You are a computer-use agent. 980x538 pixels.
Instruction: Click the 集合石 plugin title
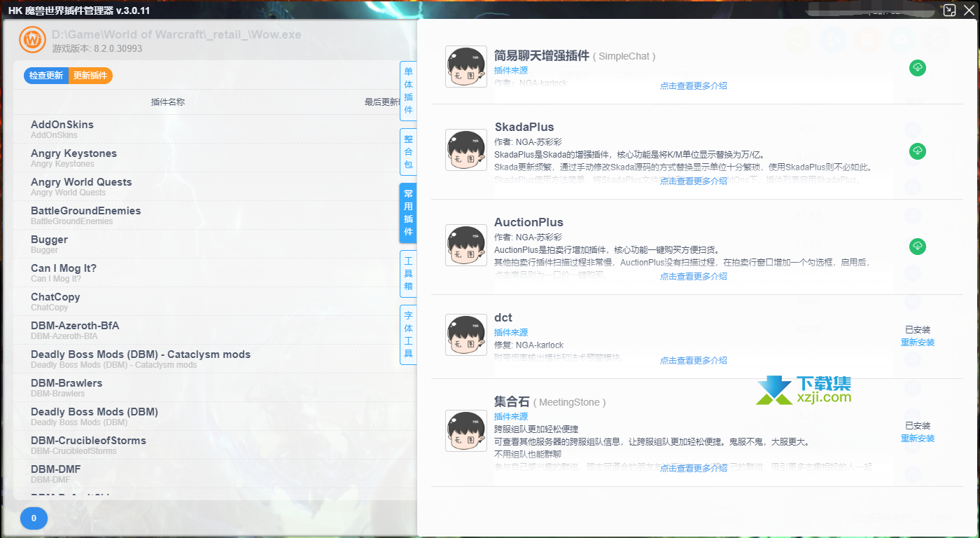(512, 401)
